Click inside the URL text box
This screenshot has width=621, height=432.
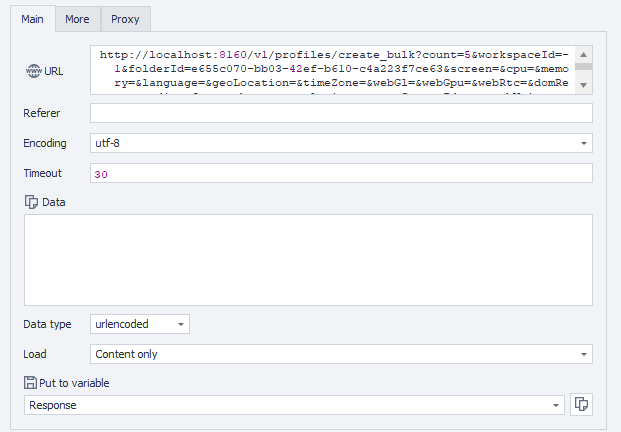tap(330, 70)
